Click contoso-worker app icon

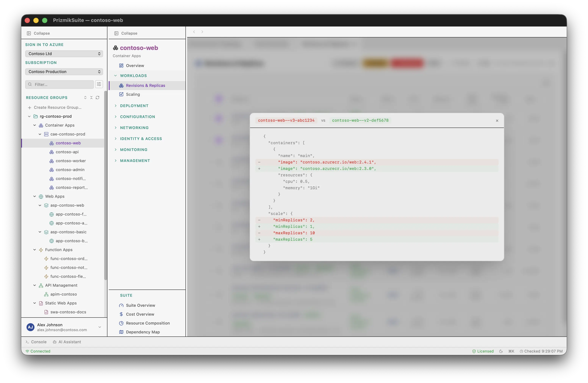click(51, 161)
